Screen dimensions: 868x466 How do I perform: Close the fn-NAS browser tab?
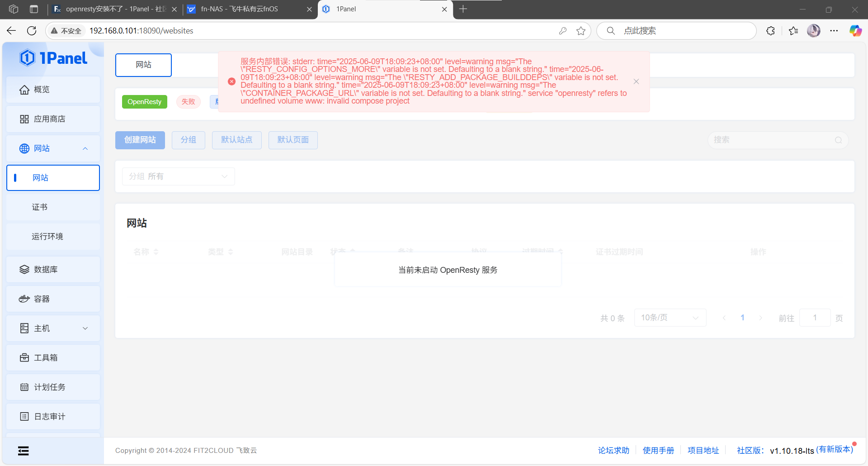point(309,9)
